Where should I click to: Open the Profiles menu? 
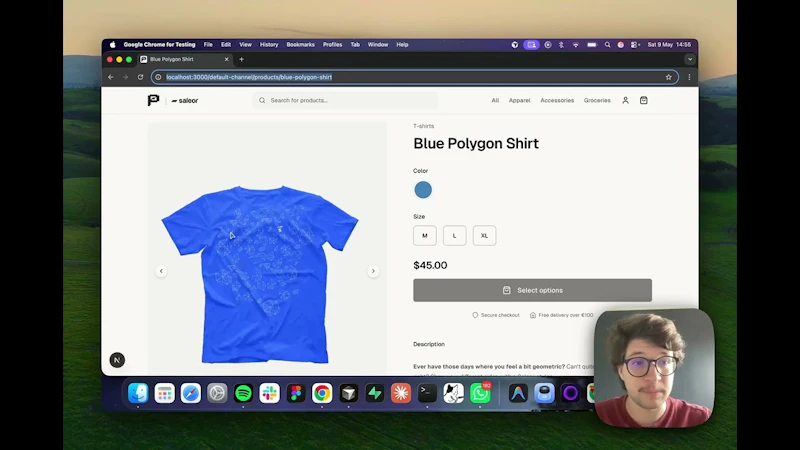[x=332, y=45]
